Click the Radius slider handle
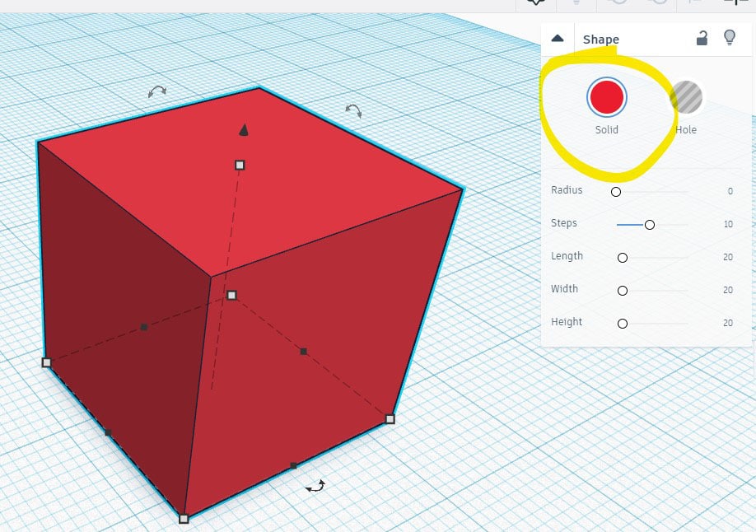Screen dimensions: 756x532 615,192
